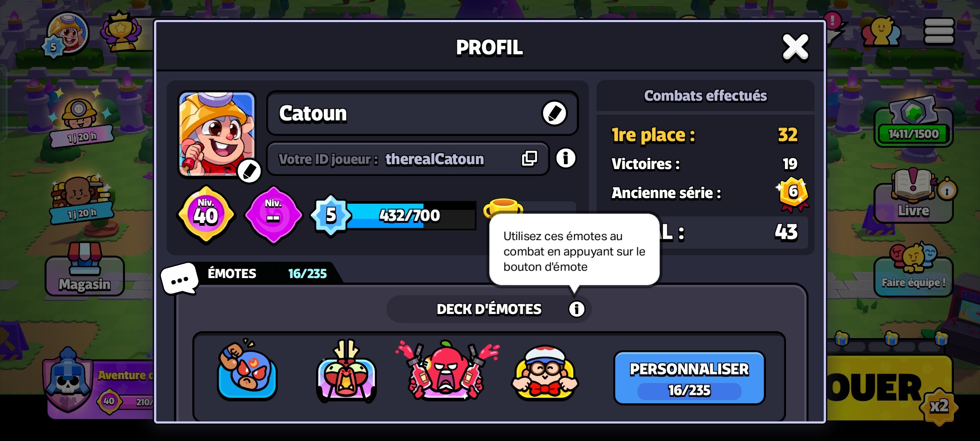Open the hamburger menu
This screenshot has width=980, height=441.
[x=939, y=31]
